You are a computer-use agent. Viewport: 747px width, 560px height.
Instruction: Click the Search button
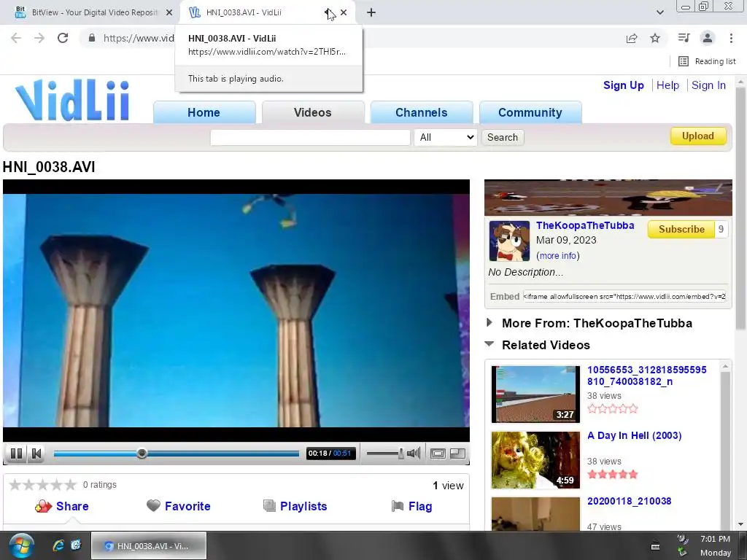503,137
